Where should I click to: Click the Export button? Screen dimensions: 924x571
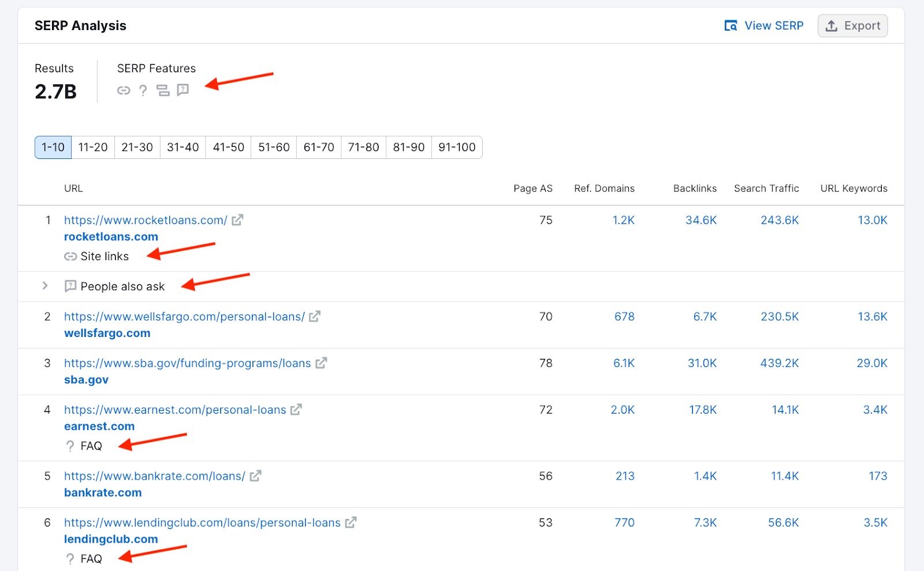pos(853,25)
